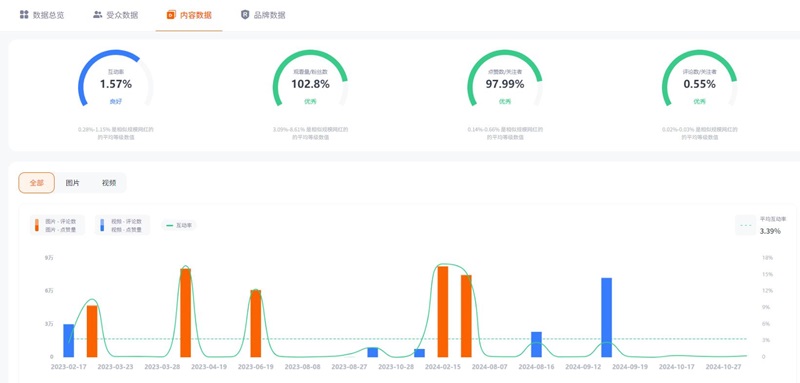Click the 优秀 rating under 97.99%
The height and width of the screenshot is (383, 800).
pyautogui.click(x=505, y=101)
